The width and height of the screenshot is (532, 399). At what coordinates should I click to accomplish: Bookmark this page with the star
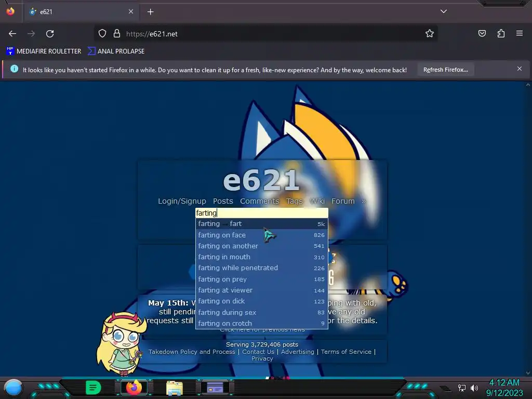pyautogui.click(x=430, y=33)
